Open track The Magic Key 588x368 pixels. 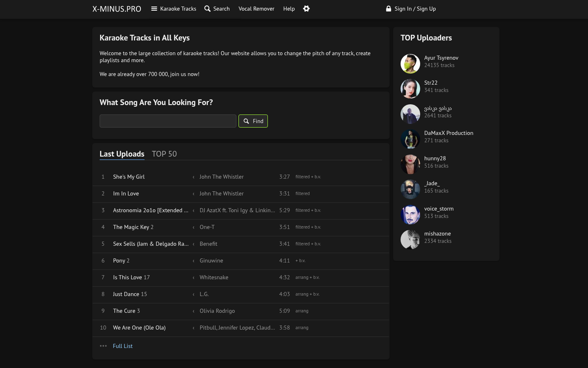tap(131, 227)
